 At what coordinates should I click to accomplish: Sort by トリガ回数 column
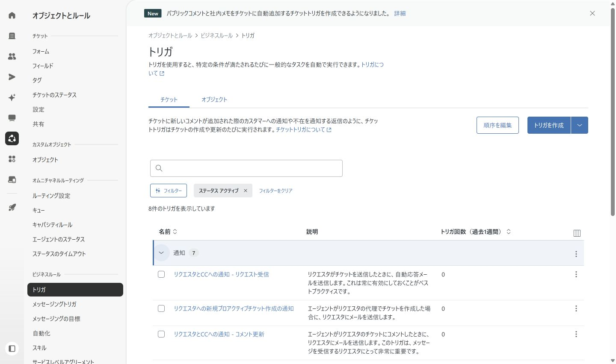tap(476, 232)
